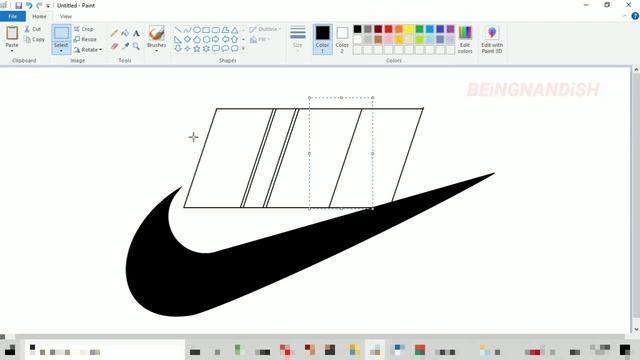Pick the Fill with color bucket tool
Image resolution: width=640 pixels, height=360 pixels.
(125, 33)
